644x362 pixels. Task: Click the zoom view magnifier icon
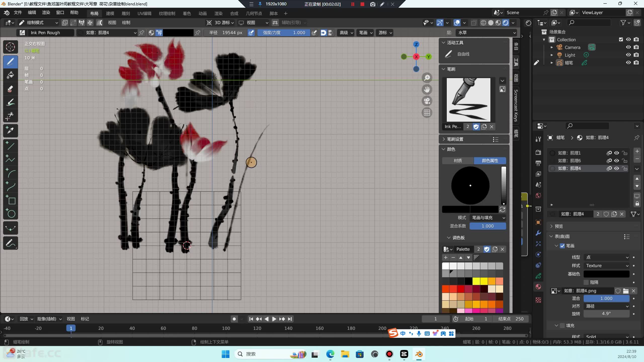(x=427, y=78)
